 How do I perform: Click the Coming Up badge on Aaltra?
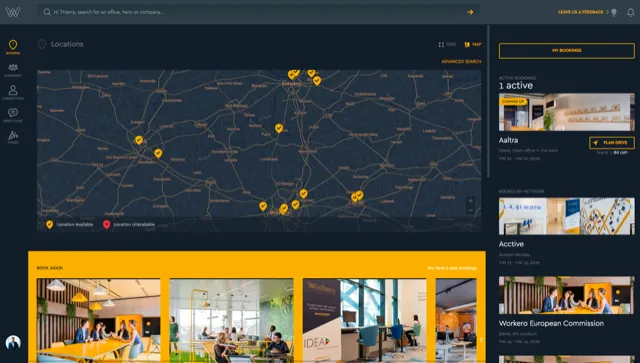(x=513, y=101)
